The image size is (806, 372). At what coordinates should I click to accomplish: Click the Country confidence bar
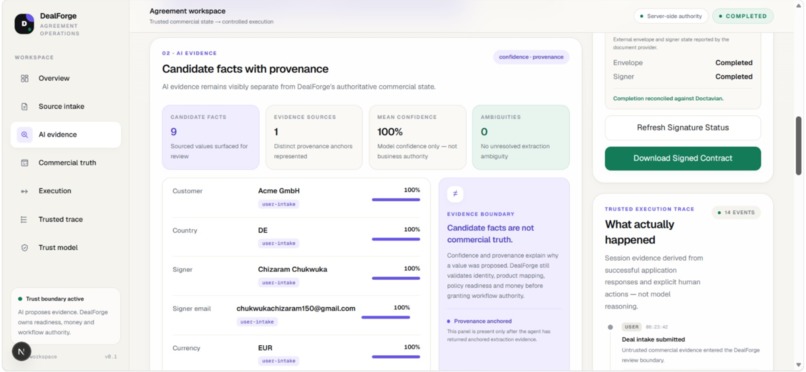click(396, 239)
